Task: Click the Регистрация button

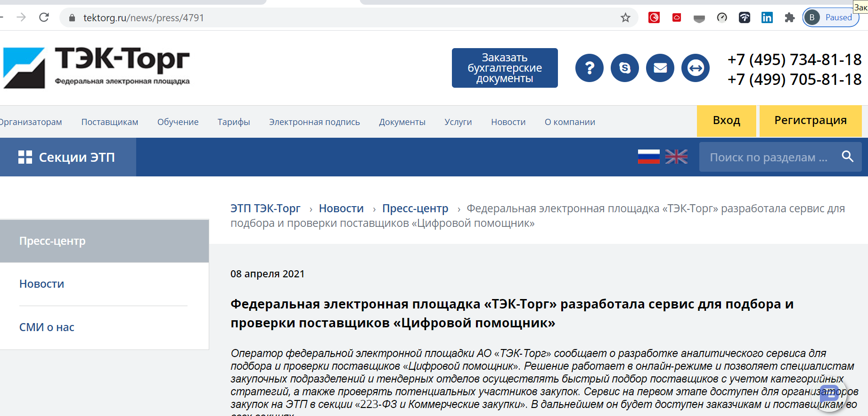Action: (x=810, y=121)
